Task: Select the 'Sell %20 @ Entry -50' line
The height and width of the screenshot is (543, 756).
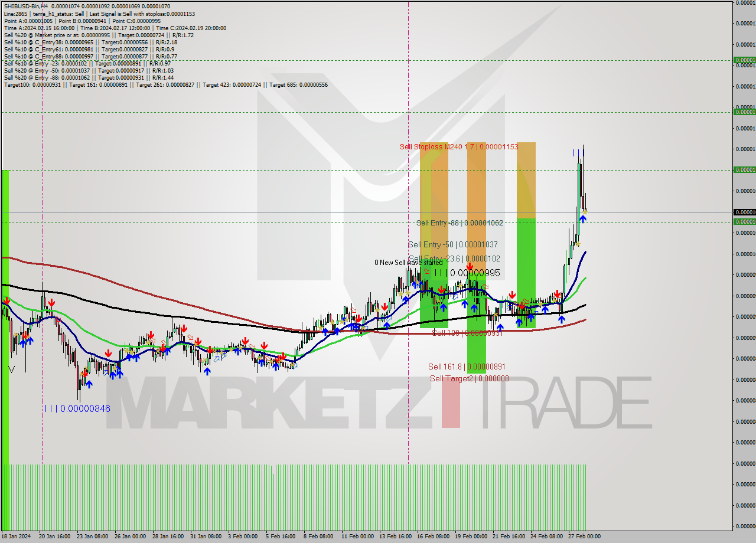Action: [x=89, y=70]
